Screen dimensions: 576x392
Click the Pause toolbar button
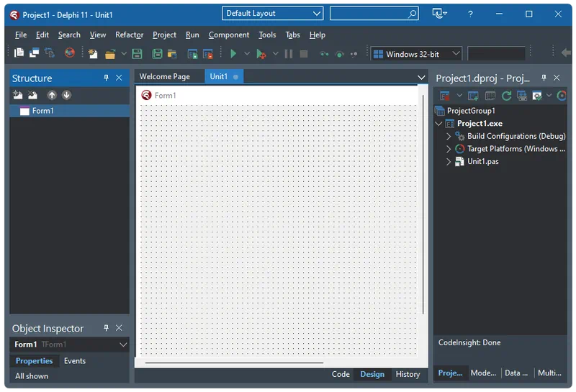(x=289, y=54)
